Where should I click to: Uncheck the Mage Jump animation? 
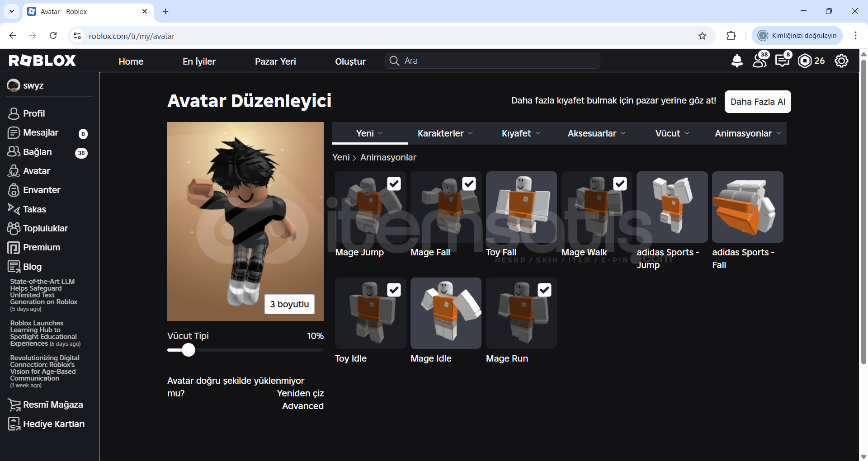point(394,183)
